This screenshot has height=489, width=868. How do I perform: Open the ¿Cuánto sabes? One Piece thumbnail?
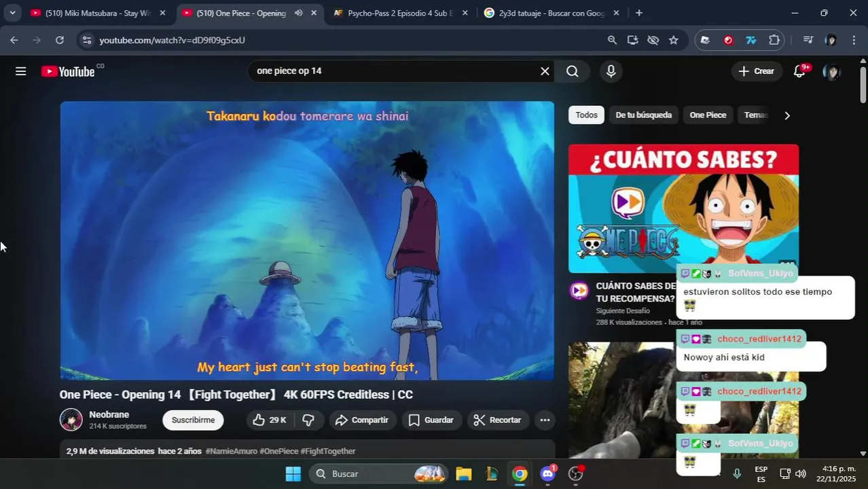pos(683,209)
